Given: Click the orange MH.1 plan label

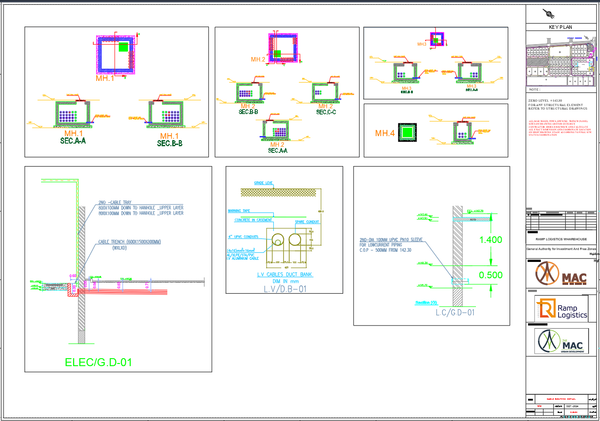Looking at the screenshot, I should [105, 78].
